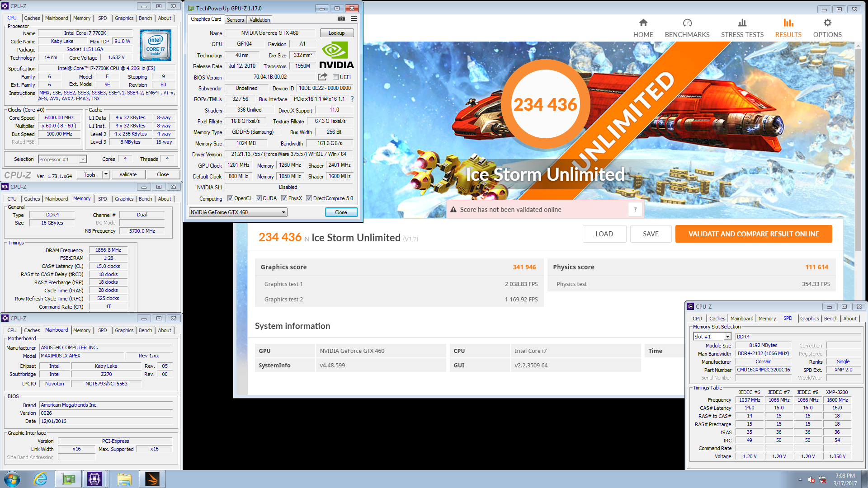This screenshot has width=868, height=488.
Task: Click the Lookup button in GPU-Z
Action: (x=336, y=33)
